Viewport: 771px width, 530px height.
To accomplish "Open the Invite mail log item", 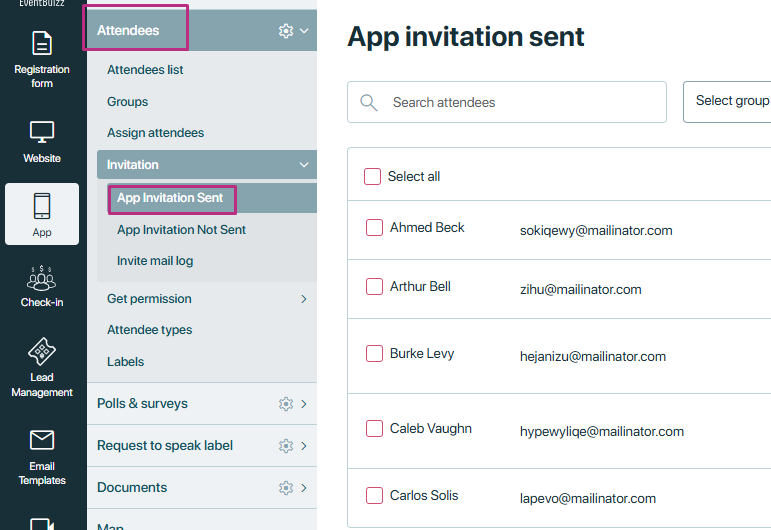I will (x=155, y=261).
